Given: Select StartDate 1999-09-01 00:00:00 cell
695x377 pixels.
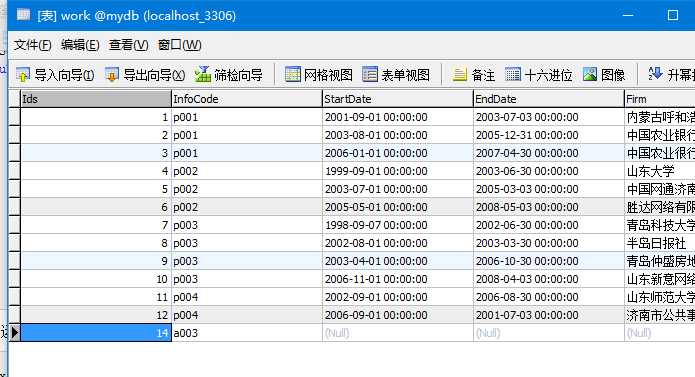Looking at the screenshot, I should [x=398, y=171].
